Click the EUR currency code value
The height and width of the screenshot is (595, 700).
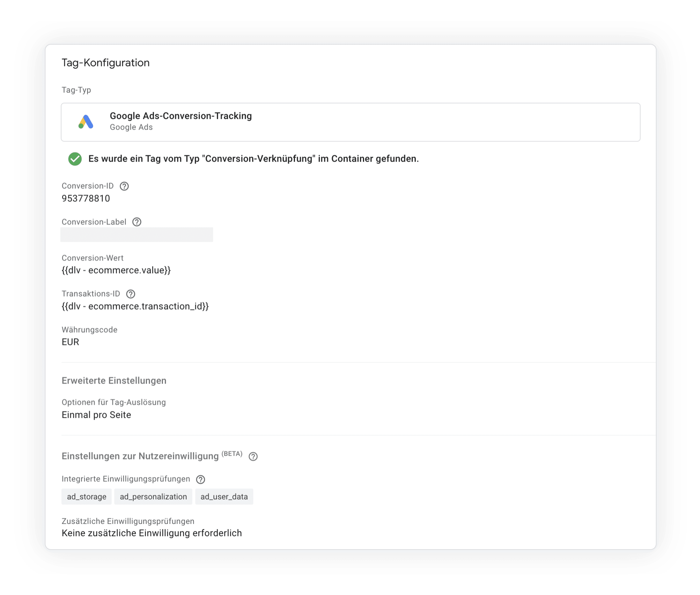pos(70,342)
